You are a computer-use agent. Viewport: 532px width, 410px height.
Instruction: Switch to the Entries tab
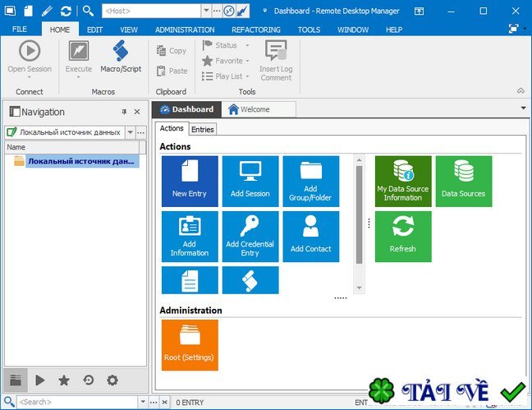tap(202, 129)
